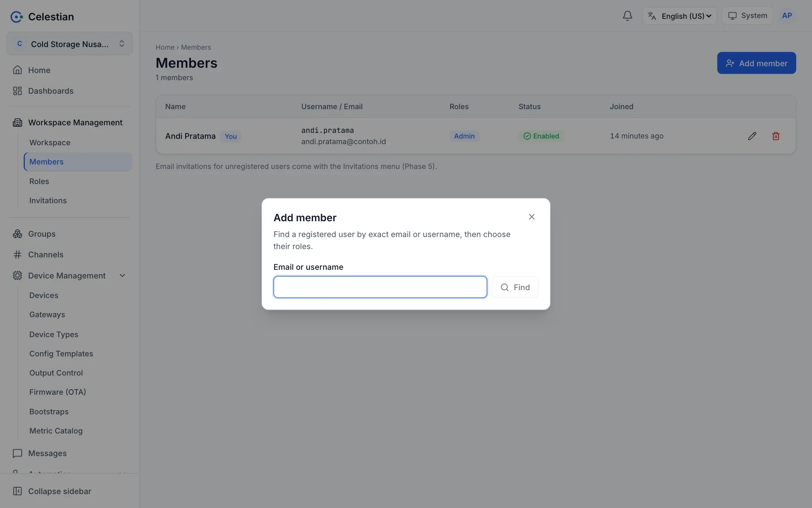
Task: Click the Home sidebar icon
Action: coord(17,70)
